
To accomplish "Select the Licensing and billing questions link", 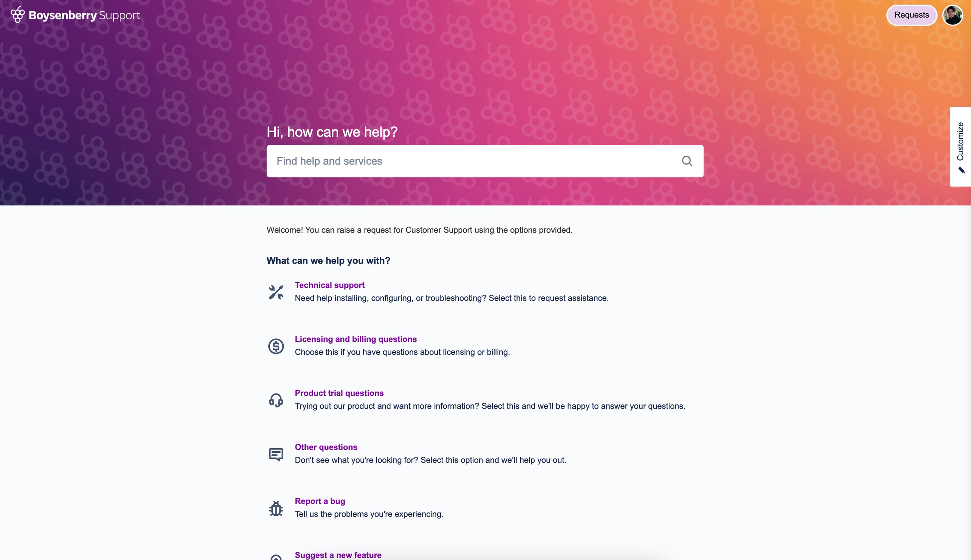I will pyautogui.click(x=356, y=339).
